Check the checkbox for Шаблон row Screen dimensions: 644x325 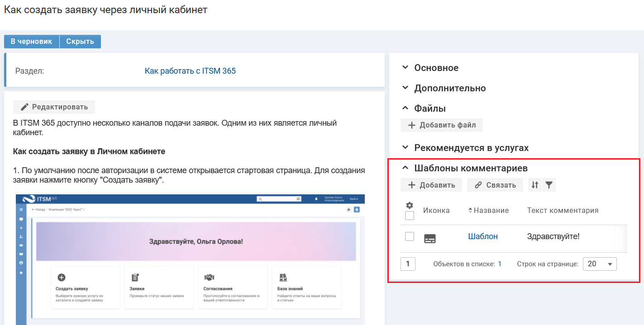point(410,236)
